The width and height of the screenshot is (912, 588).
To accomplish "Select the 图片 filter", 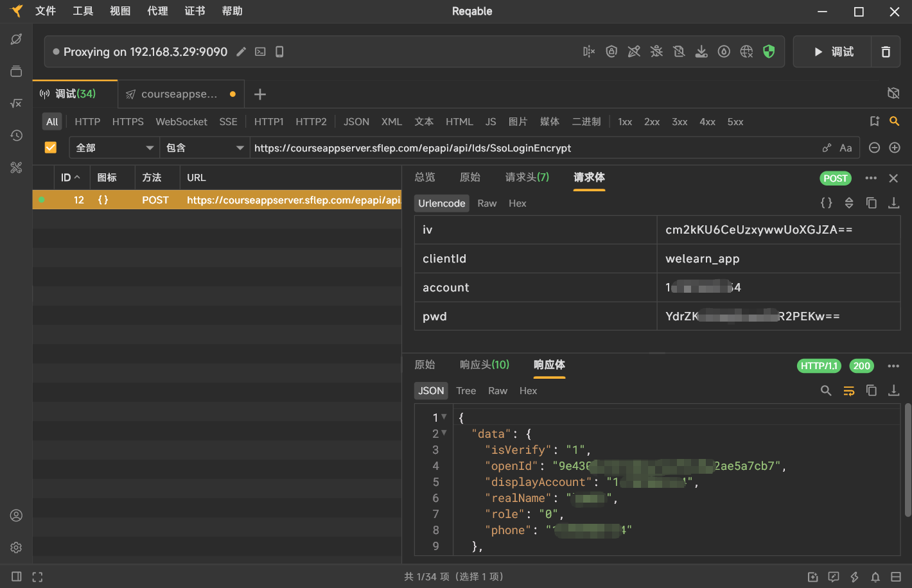I will coord(518,121).
